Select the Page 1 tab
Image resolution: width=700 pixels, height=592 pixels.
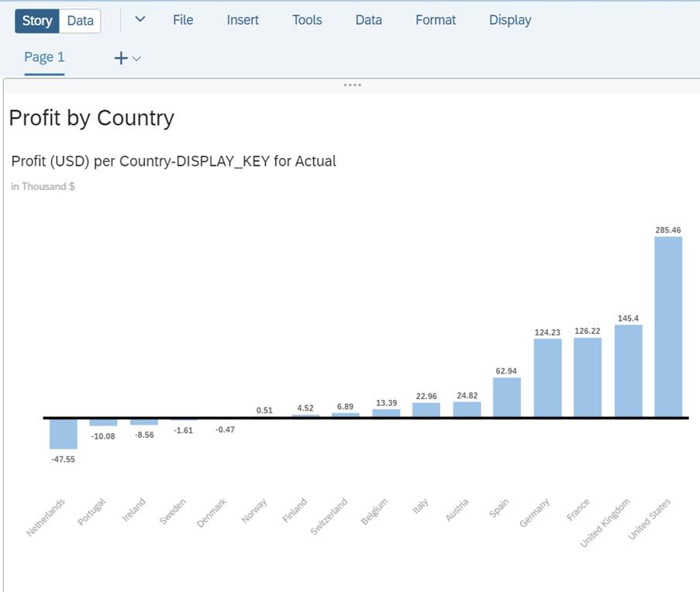click(44, 57)
